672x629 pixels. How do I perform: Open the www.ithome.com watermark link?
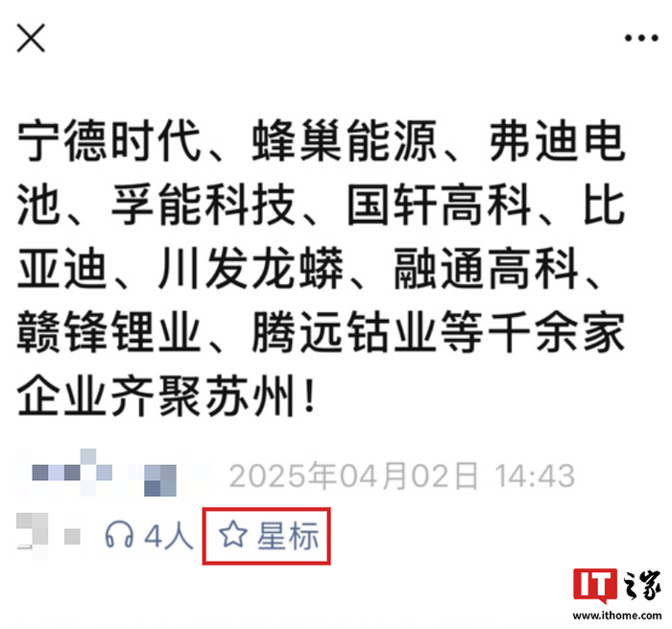[x=617, y=616]
